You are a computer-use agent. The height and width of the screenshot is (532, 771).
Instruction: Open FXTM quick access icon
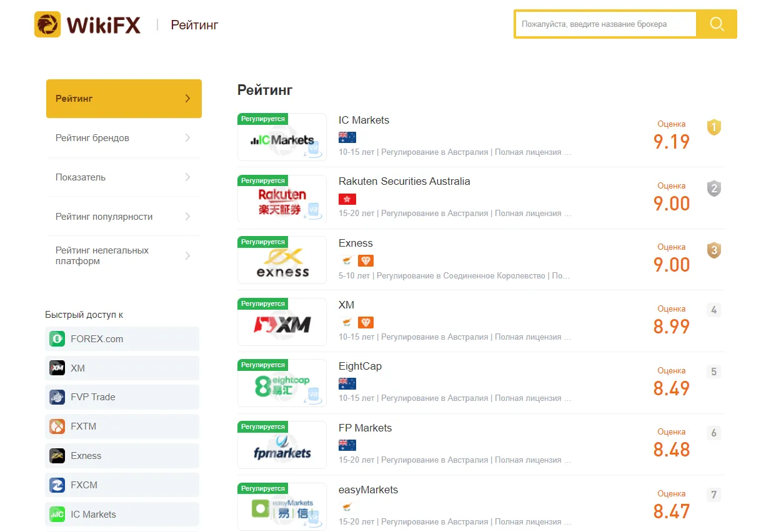tap(57, 426)
